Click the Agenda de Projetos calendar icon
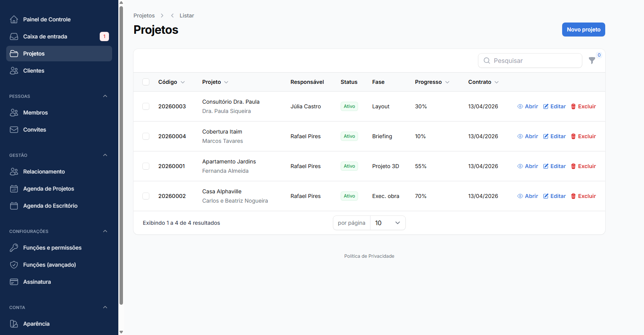The width and height of the screenshot is (644, 335). (14, 189)
